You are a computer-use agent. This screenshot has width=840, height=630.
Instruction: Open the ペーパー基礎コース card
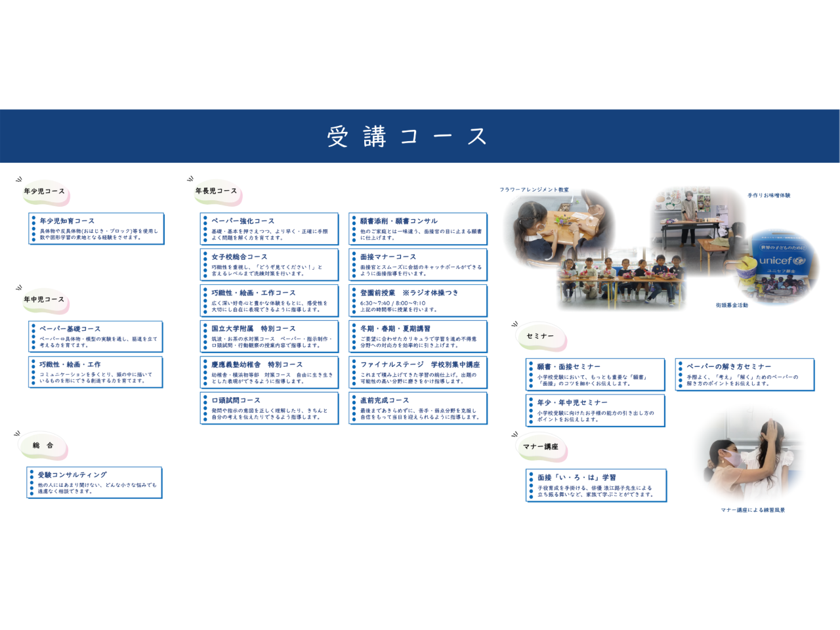coord(96,336)
